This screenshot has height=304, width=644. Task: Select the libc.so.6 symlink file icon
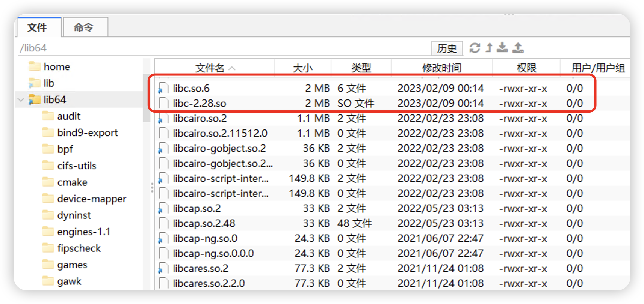pyautogui.click(x=163, y=89)
